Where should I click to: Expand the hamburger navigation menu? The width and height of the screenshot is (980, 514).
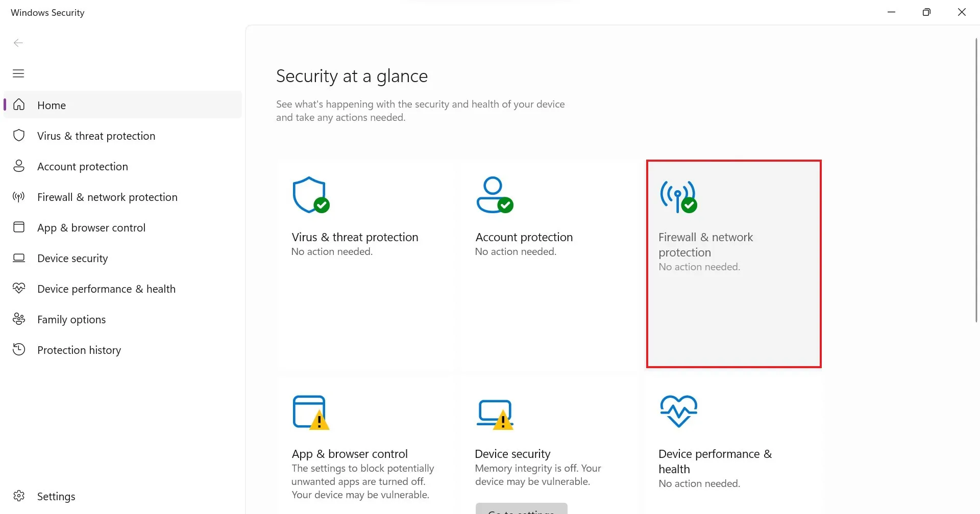18,73
